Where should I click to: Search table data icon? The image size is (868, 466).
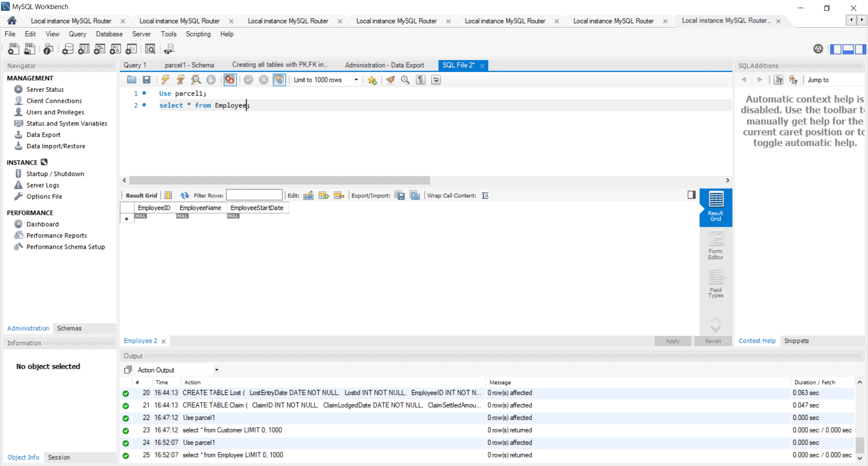coord(150,49)
